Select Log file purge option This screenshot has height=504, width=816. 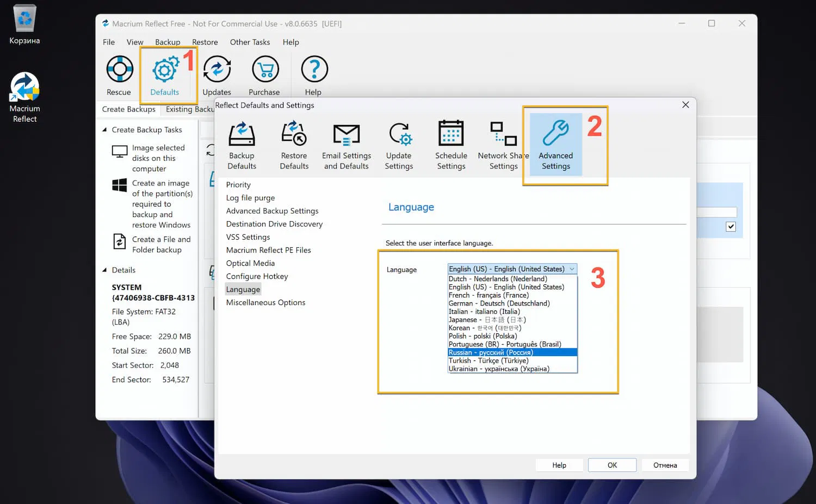pos(251,198)
